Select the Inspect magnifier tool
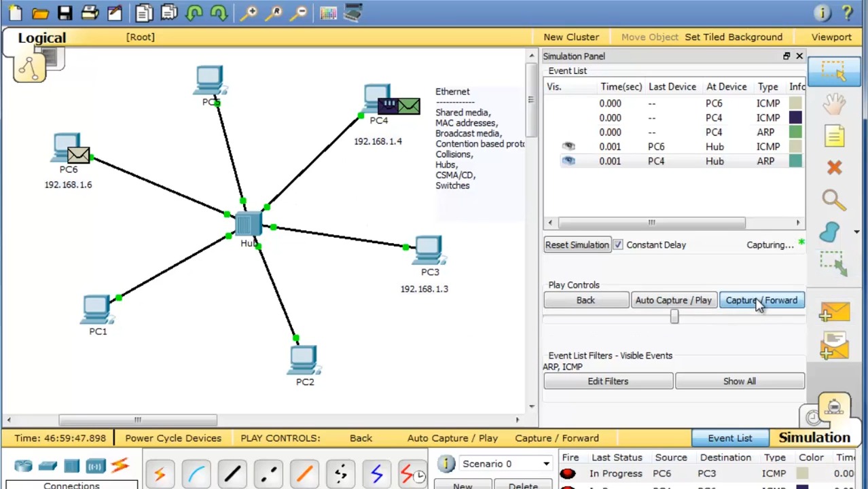868x489 pixels. pos(833,200)
